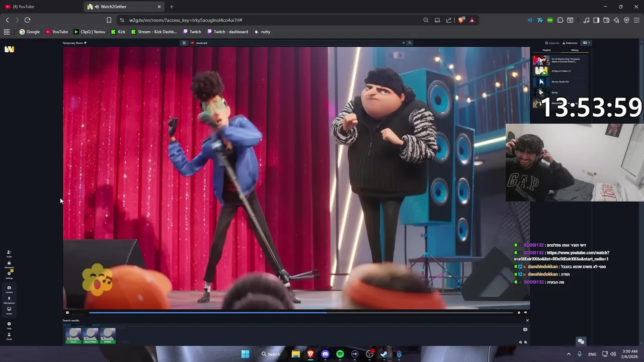
Task: Open the YouTube link in chat
Action: 561,256
